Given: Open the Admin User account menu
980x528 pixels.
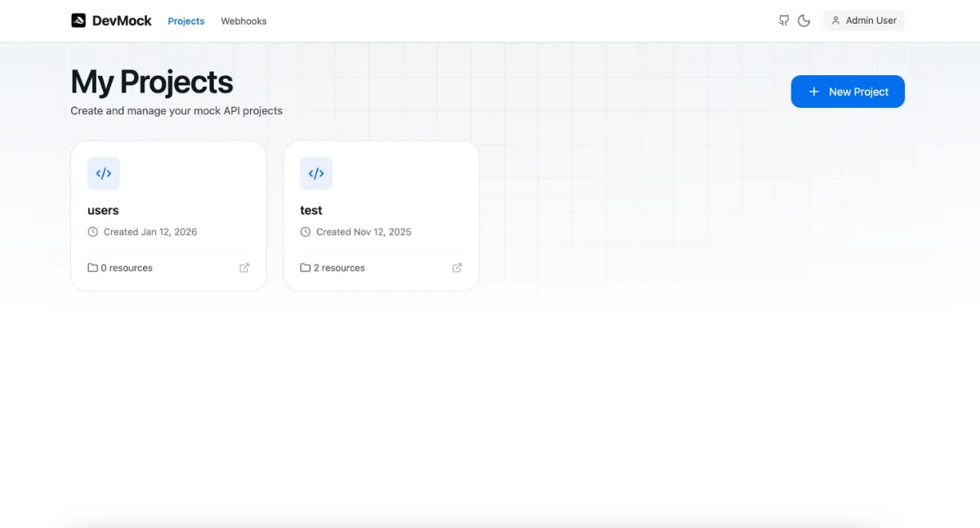Looking at the screenshot, I should click(863, 20).
